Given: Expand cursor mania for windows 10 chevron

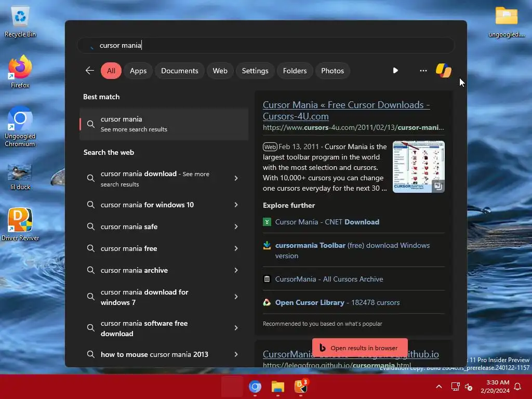Looking at the screenshot, I should (236, 205).
